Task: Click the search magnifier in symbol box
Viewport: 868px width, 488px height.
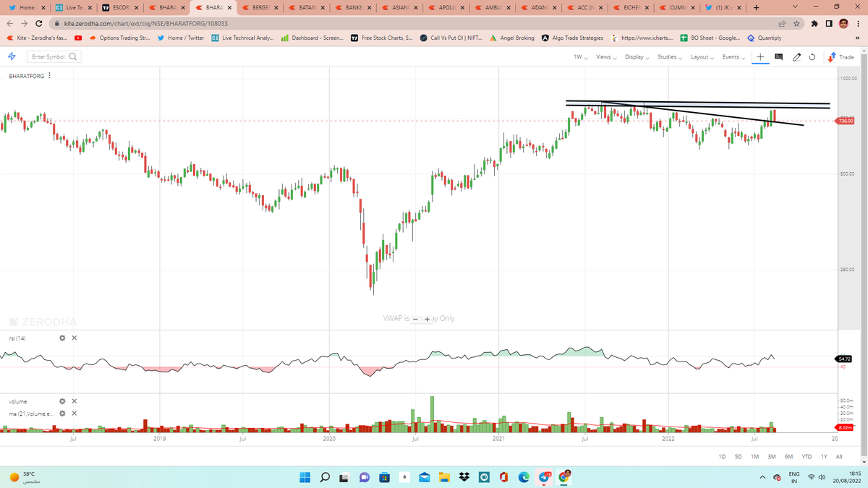Action: pyautogui.click(x=73, y=56)
